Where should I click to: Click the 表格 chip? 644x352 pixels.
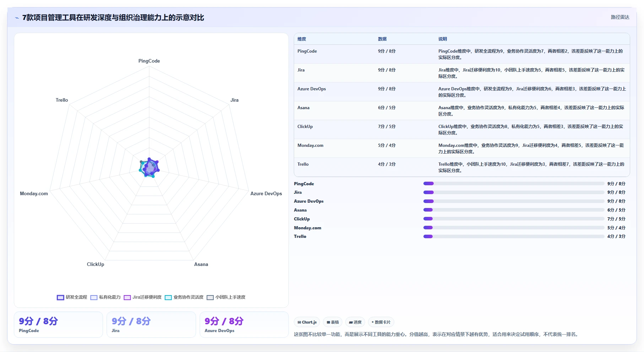pos(333,322)
